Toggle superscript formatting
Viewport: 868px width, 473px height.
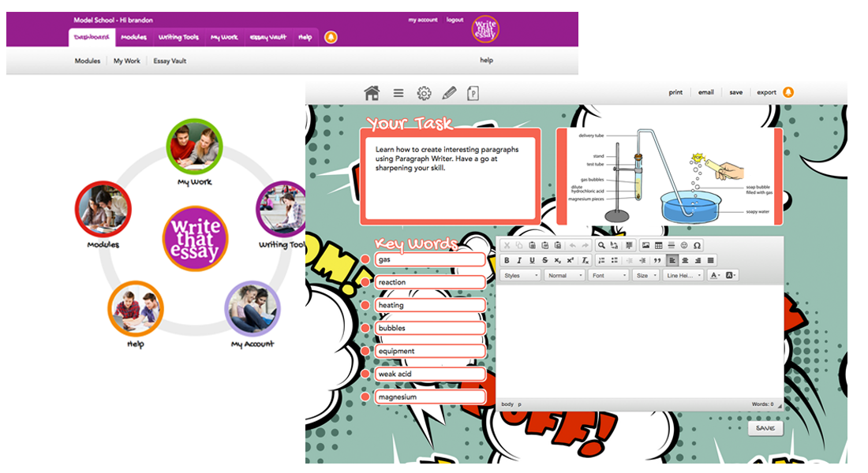571,261
